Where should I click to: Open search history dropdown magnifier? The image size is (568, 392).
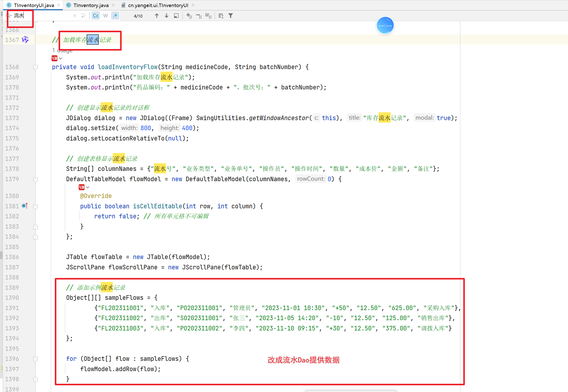click(x=9, y=16)
